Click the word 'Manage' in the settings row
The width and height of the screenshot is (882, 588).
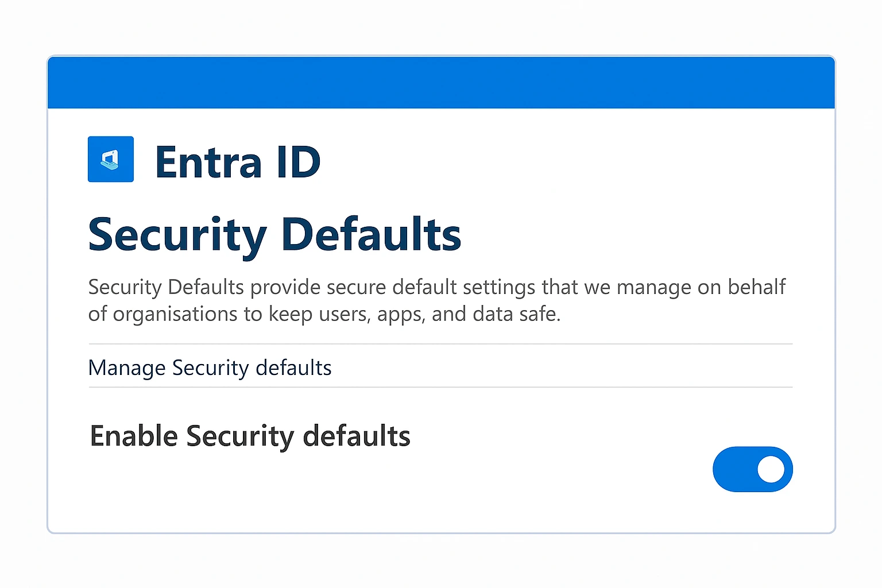coord(127,368)
